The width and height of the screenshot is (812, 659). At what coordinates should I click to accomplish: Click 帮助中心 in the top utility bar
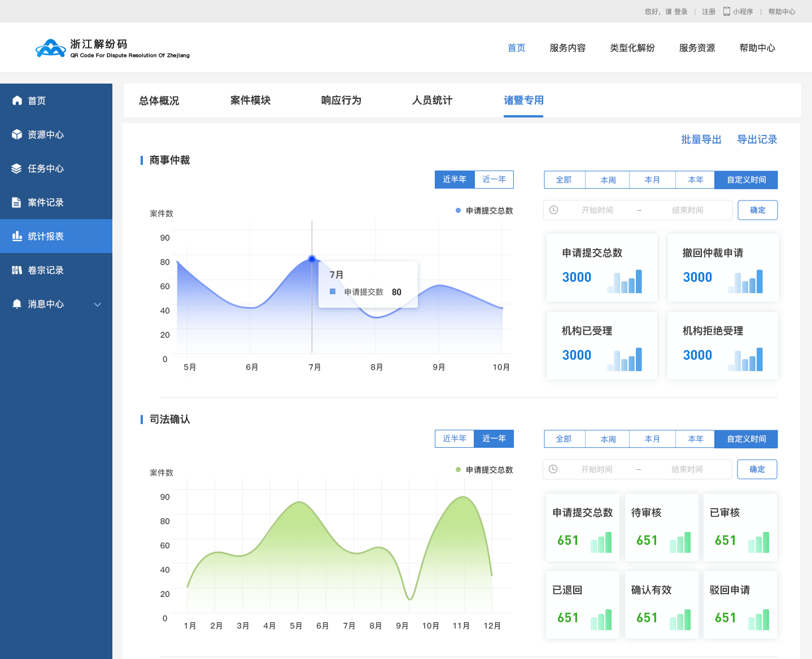coord(782,11)
